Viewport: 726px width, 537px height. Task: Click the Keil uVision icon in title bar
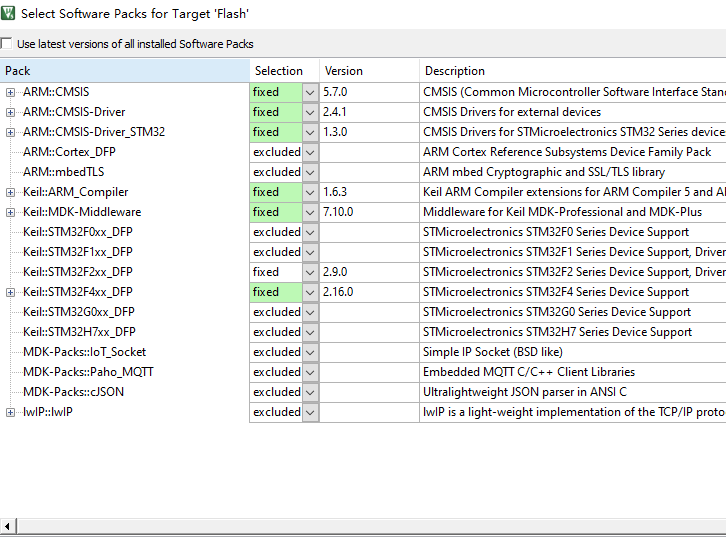pyautogui.click(x=7, y=13)
